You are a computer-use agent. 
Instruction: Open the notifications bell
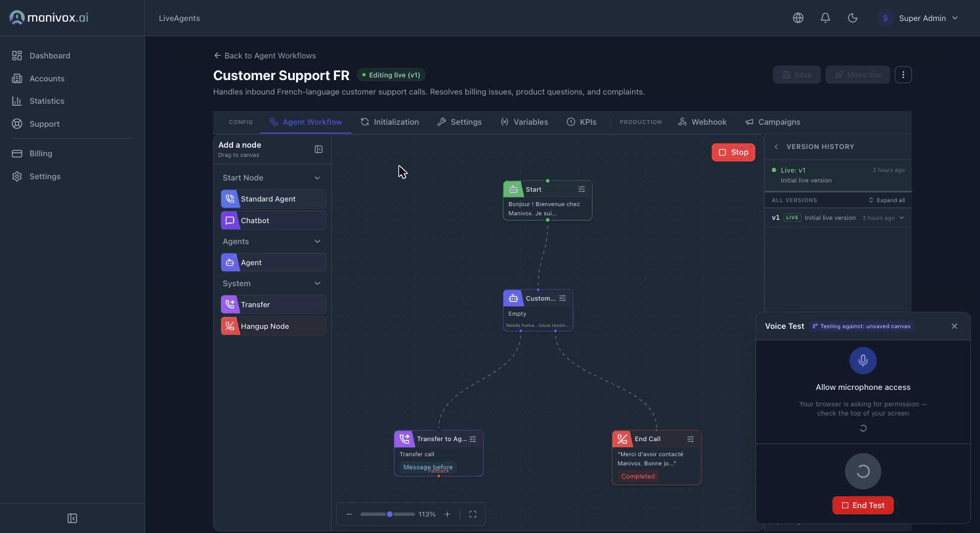(x=826, y=18)
